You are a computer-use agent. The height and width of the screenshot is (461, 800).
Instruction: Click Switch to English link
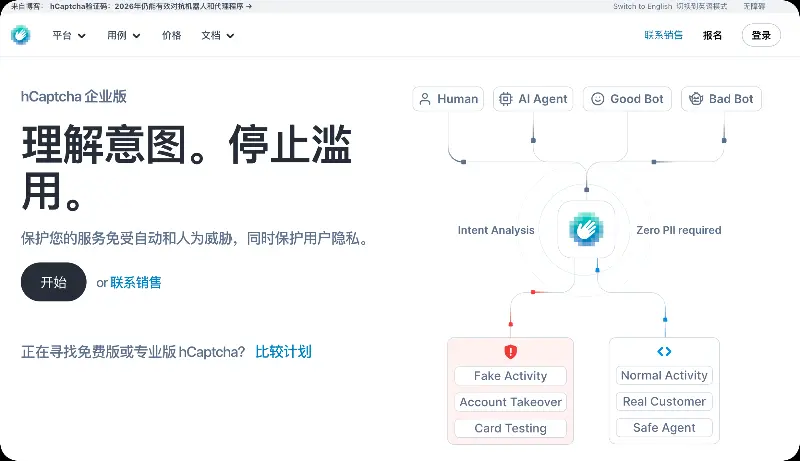tap(642, 7)
